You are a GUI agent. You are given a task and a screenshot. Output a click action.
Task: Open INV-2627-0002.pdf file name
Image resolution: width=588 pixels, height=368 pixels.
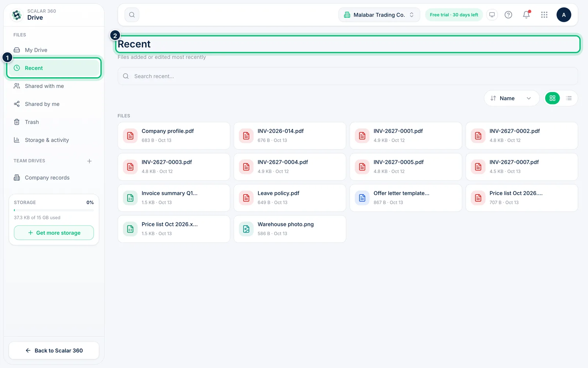pyautogui.click(x=514, y=131)
